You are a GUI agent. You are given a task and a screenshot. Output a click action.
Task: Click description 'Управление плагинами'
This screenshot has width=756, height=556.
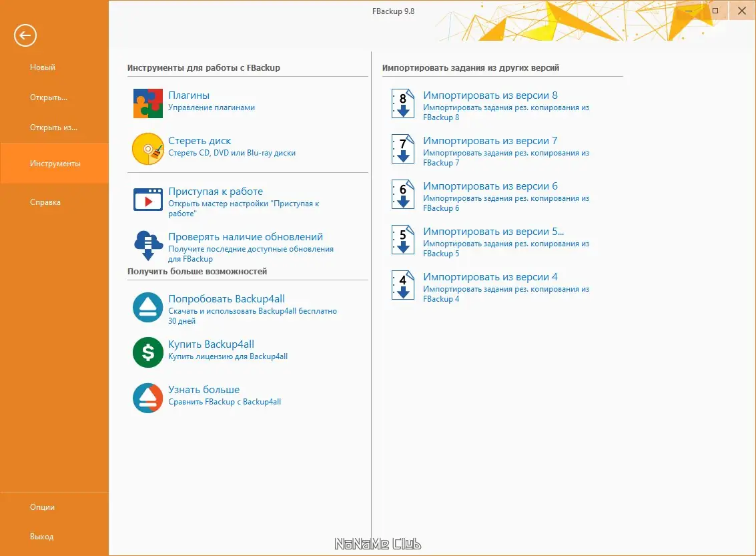pyautogui.click(x=212, y=107)
